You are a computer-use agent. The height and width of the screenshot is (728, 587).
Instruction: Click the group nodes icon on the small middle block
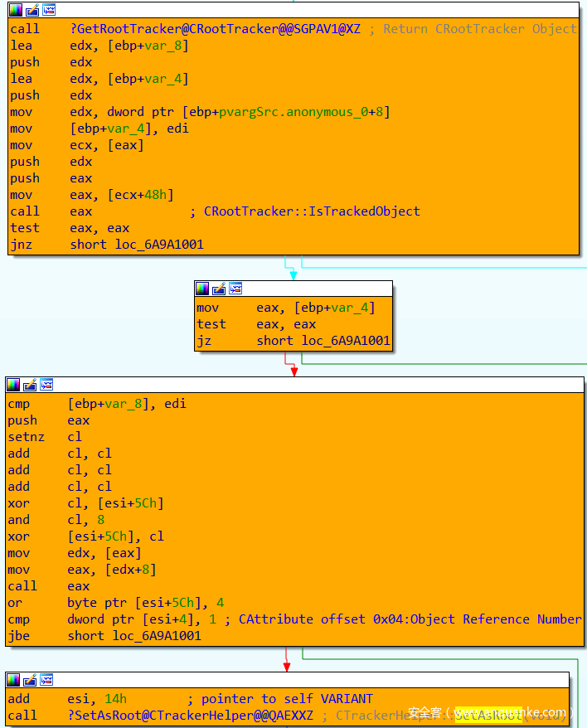pos(235,289)
